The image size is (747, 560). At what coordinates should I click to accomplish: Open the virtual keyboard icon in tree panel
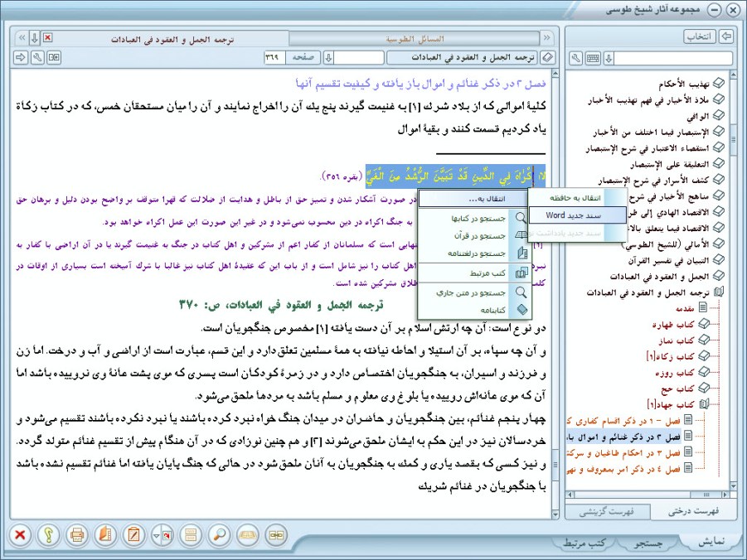coord(593,59)
